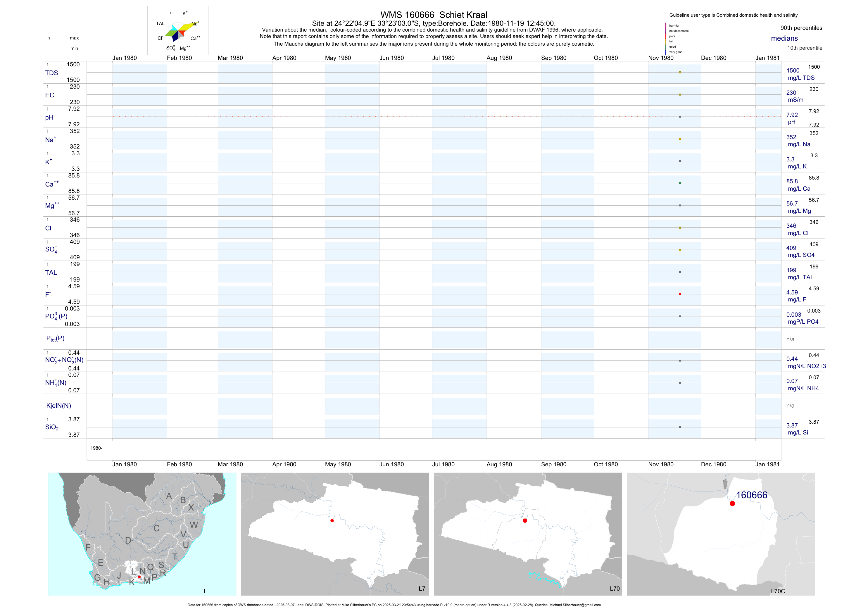
Task: Select the 160666 site label on the map
Action: pyautogui.click(x=752, y=495)
